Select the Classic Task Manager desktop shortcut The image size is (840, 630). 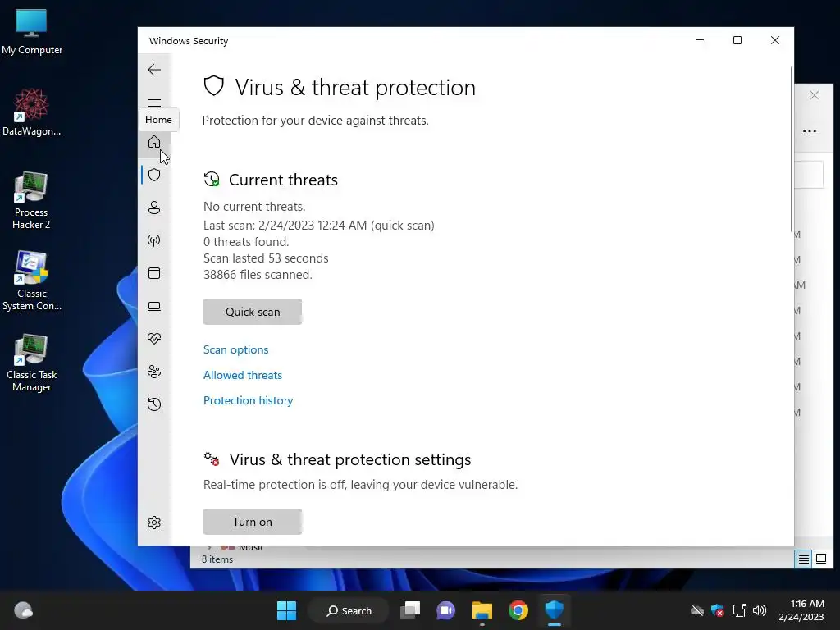point(32,363)
